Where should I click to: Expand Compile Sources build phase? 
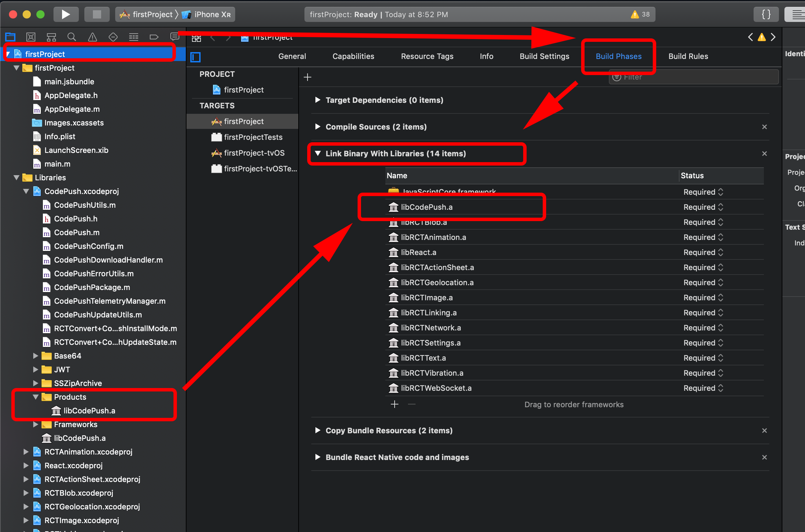[x=317, y=127]
